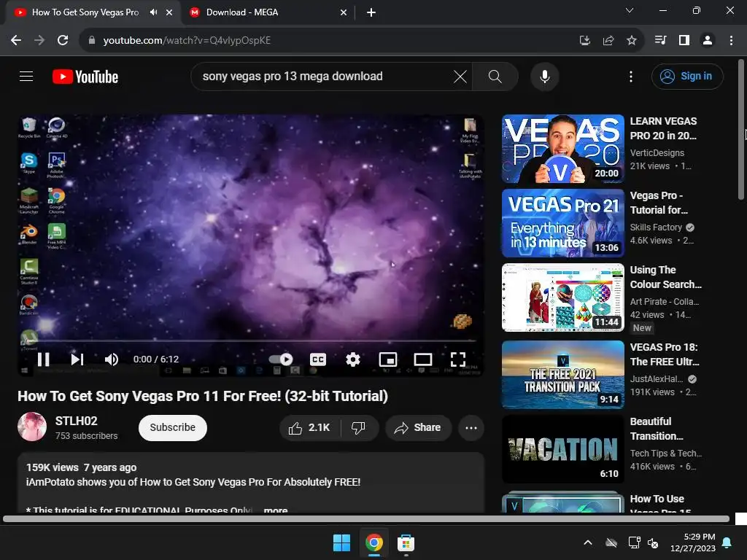Close the Download - MEGA tab
The image size is (747, 560).
click(344, 12)
